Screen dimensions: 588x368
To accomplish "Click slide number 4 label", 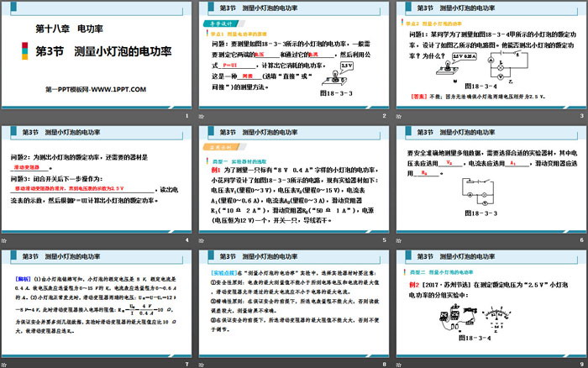I will click(x=186, y=240).
